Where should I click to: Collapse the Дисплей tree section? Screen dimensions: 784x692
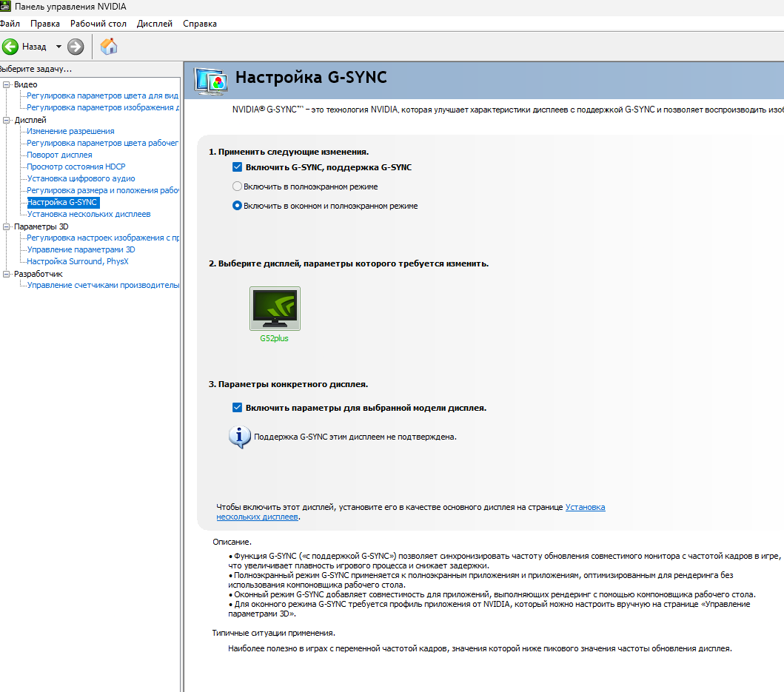(x=7, y=120)
